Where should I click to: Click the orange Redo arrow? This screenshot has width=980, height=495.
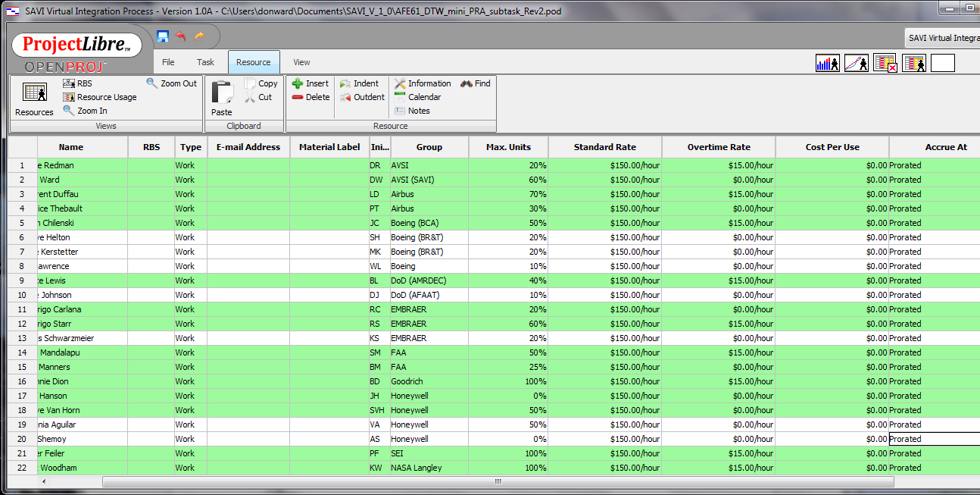(x=200, y=36)
